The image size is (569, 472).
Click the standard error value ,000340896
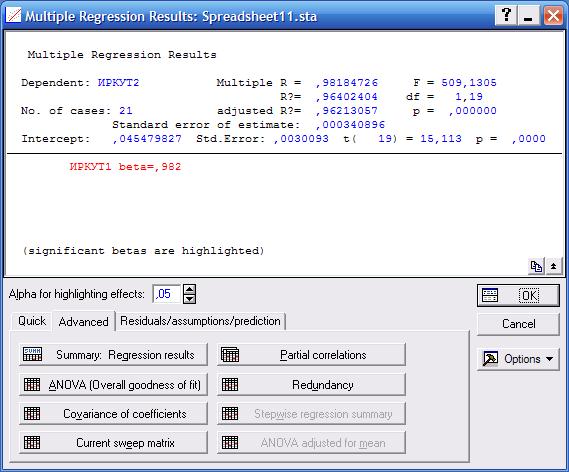[x=350, y=125]
